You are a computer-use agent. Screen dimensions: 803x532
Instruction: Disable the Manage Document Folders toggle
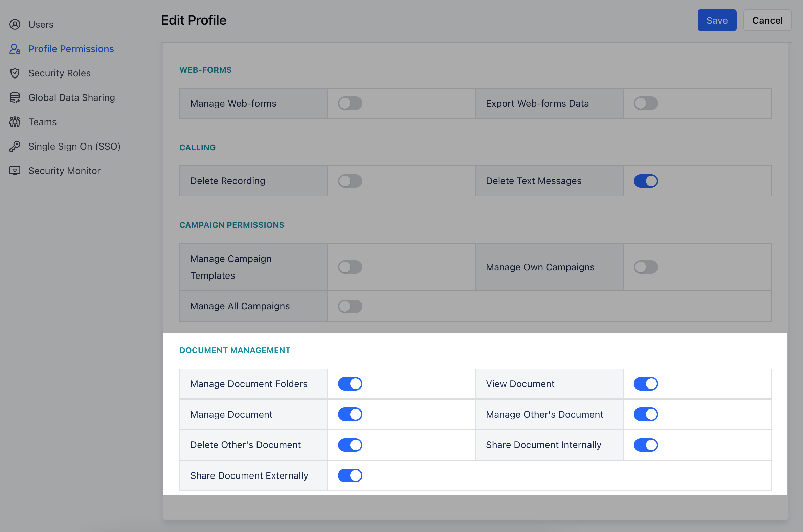pyautogui.click(x=350, y=383)
